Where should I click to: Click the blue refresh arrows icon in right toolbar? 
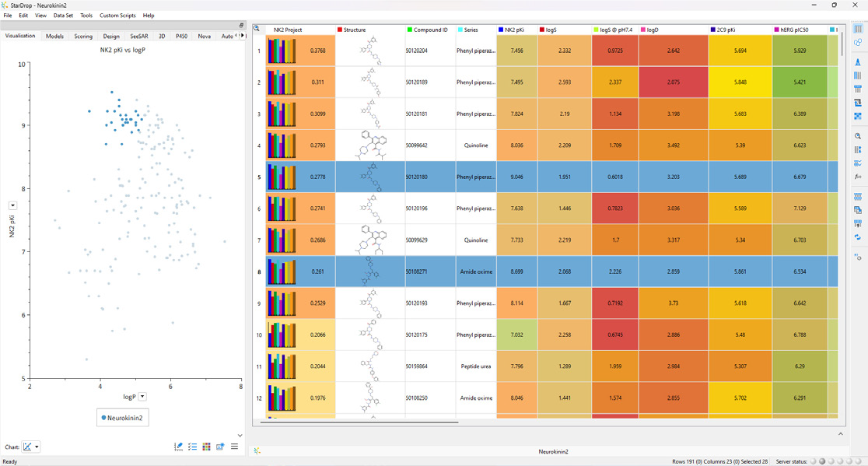(x=858, y=237)
